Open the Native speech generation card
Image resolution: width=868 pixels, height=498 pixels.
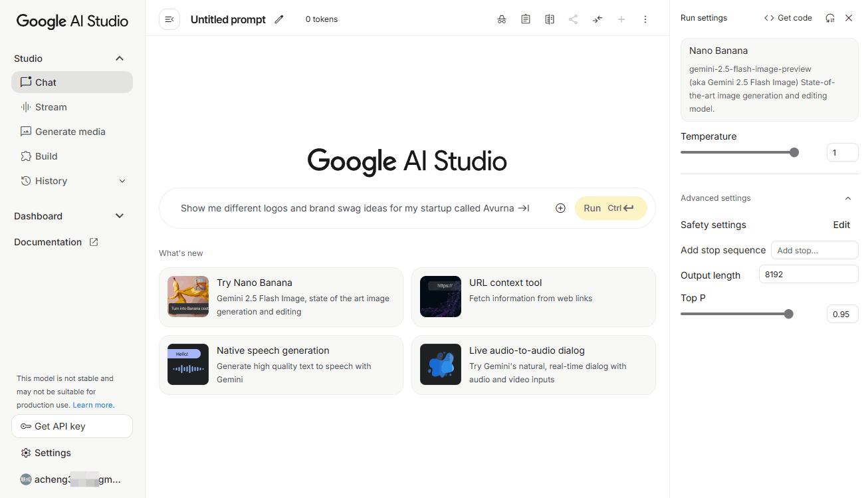click(x=280, y=365)
